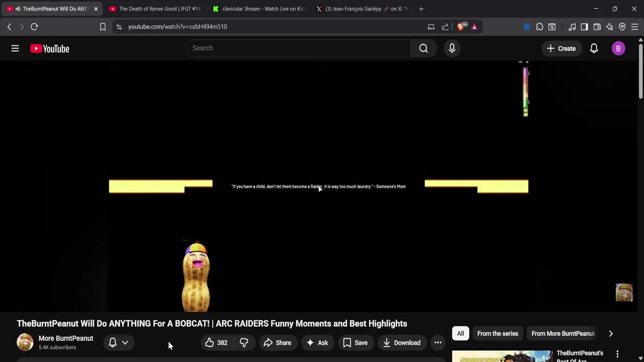Open Brave Leo AI sparkle icon
Viewport: 644px width, 362px height.
point(609,27)
